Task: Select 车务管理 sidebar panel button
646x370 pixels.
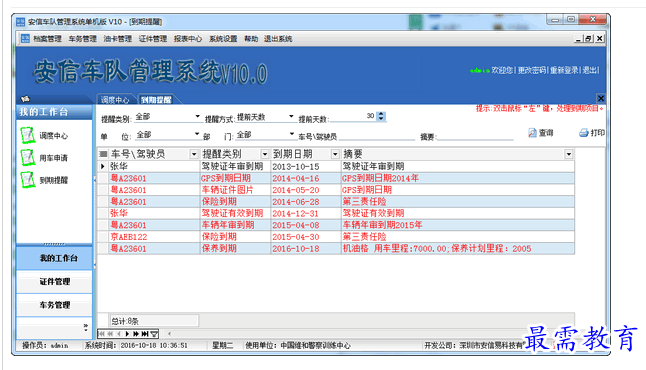Action: point(54,305)
